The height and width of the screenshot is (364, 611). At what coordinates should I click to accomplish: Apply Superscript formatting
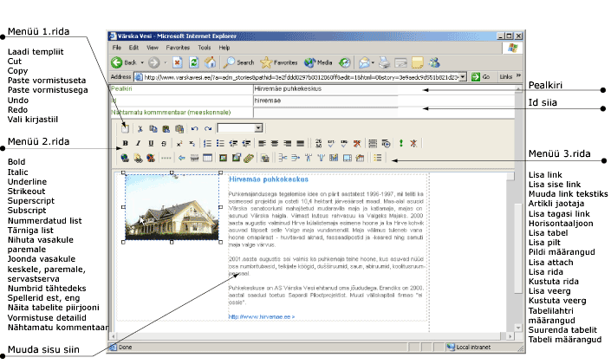point(179,143)
